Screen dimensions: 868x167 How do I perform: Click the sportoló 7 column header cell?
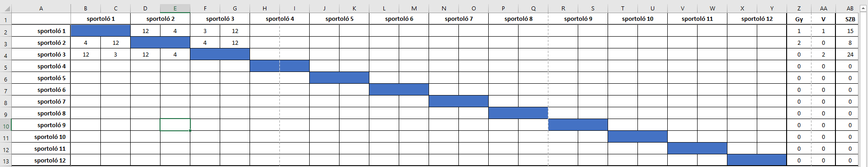click(458, 19)
